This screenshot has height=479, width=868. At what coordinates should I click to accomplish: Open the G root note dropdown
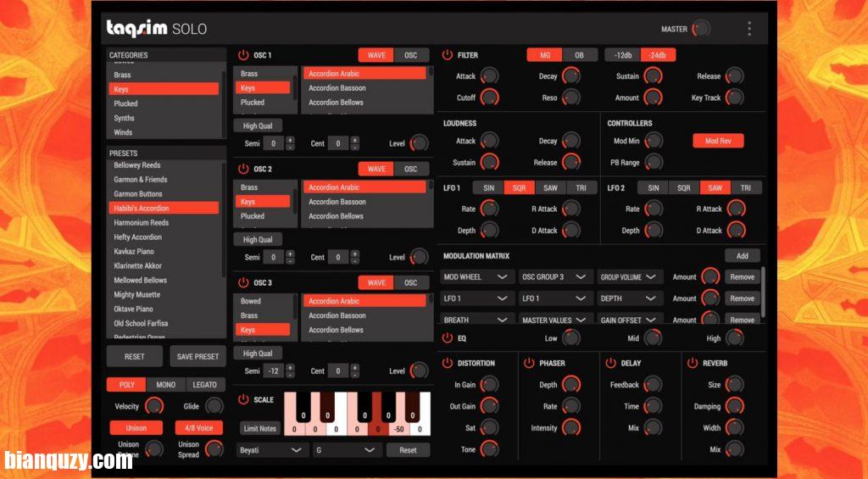point(346,450)
